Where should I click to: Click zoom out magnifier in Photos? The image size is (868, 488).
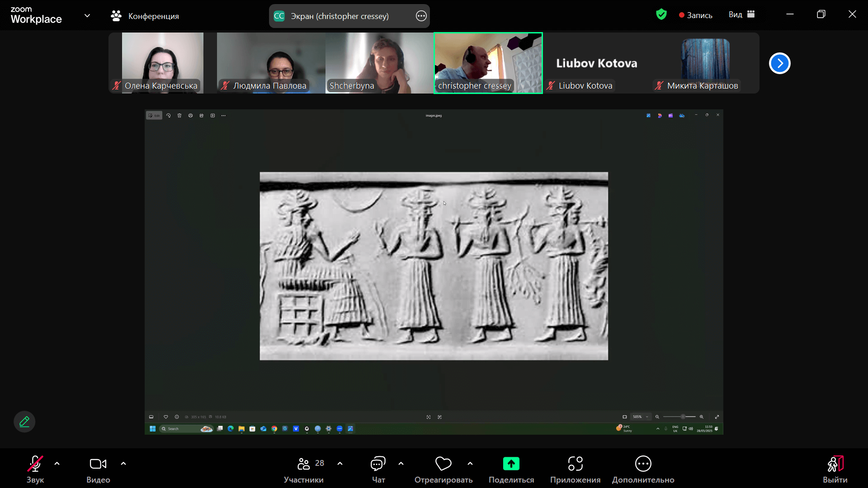pos(657,417)
